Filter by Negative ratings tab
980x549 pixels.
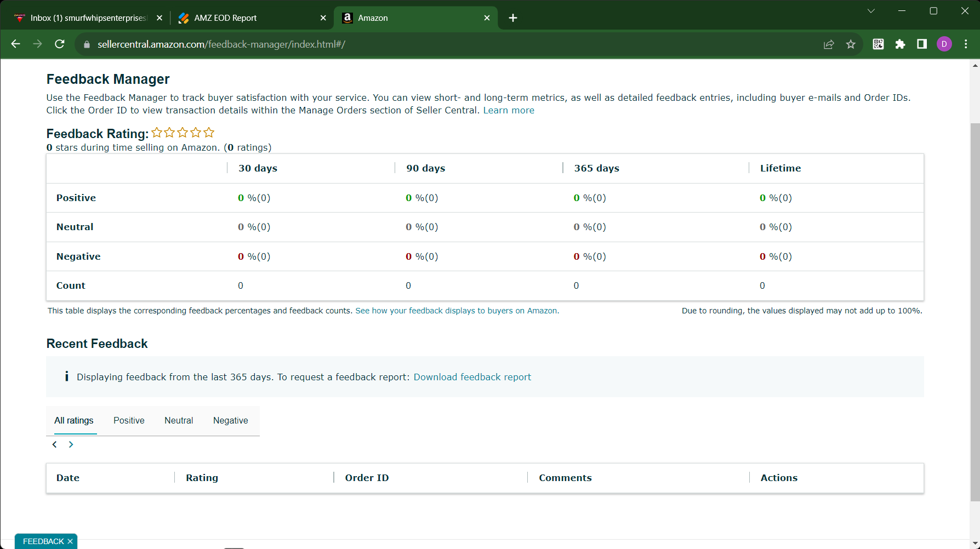point(231,420)
